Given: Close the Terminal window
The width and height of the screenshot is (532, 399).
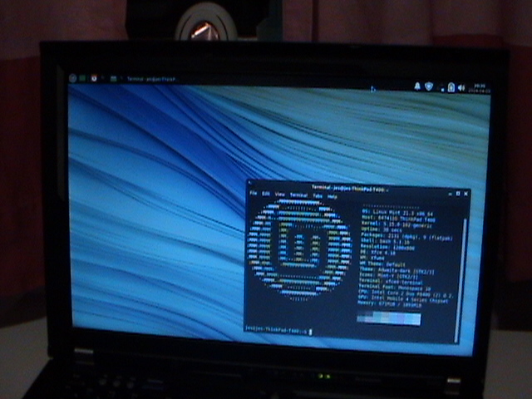Looking at the screenshot, I should tap(465, 194).
